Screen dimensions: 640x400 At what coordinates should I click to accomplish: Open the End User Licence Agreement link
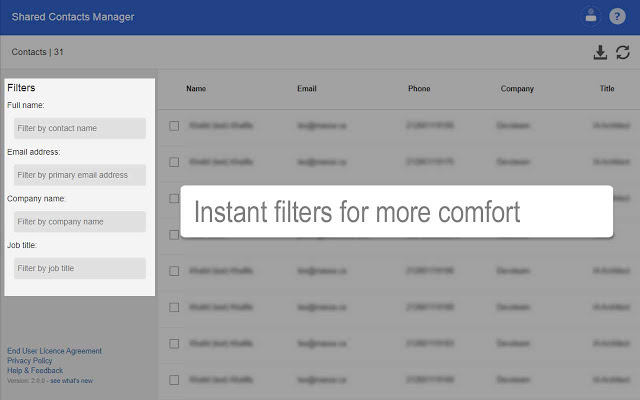pos(54,351)
